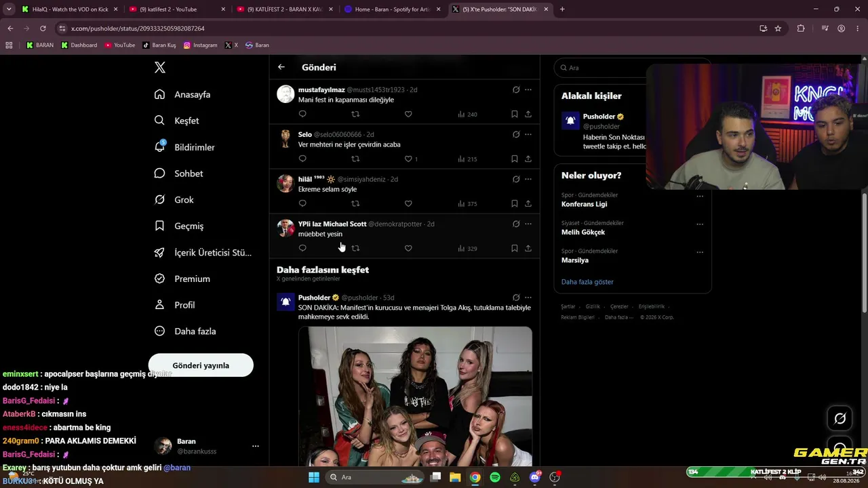Like hilâl's comment
Image resolution: width=868 pixels, height=488 pixels.
click(408, 203)
